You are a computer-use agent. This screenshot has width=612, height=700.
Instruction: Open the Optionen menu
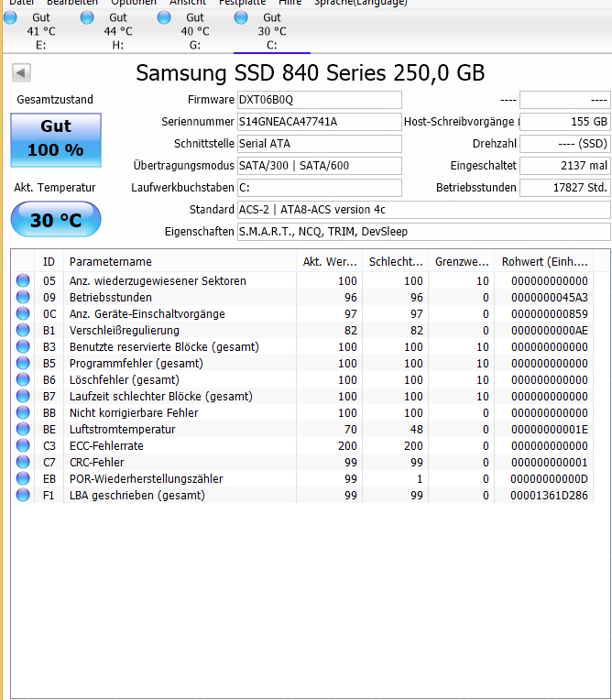(x=134, y=2)
